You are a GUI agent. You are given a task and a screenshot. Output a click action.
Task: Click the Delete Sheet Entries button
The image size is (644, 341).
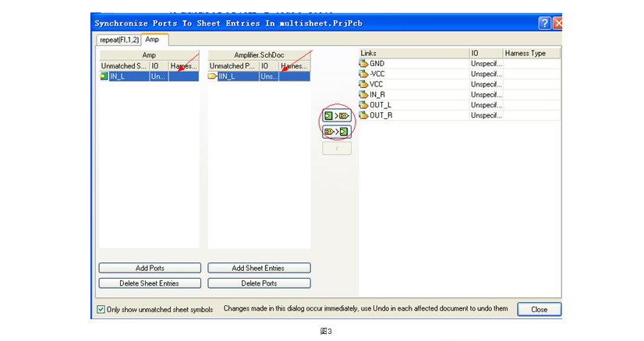(x=150, y=283)
